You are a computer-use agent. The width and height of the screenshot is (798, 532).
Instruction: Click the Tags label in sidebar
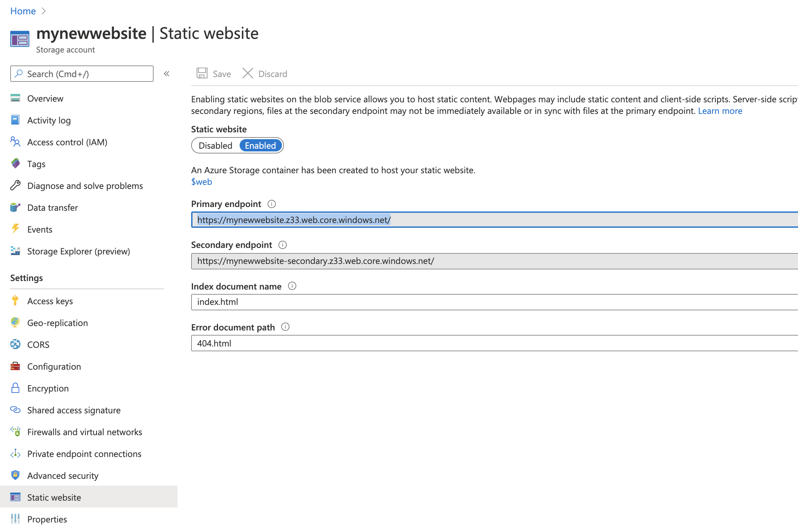click(x=36, y=164)
